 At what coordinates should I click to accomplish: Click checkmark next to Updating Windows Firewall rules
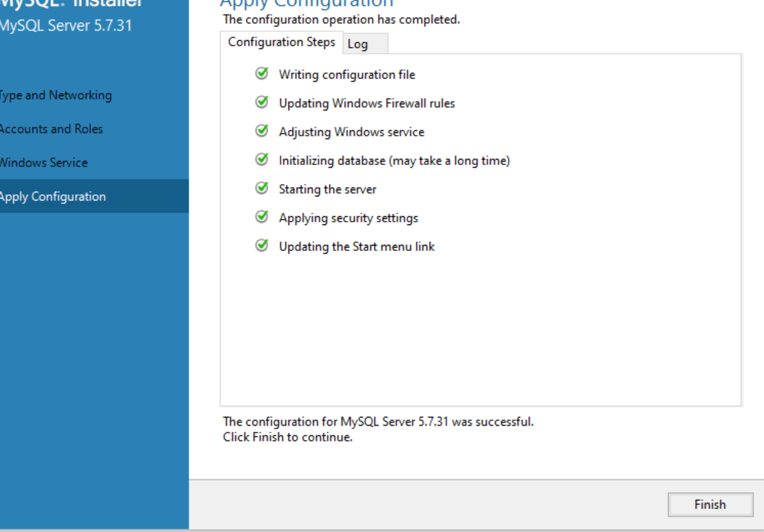[x=262, y=102]
